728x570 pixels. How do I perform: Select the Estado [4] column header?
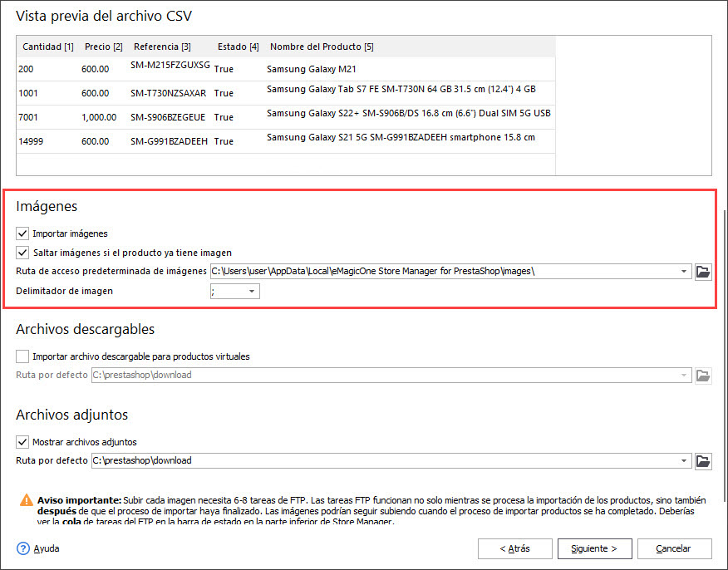click(239, 47)
